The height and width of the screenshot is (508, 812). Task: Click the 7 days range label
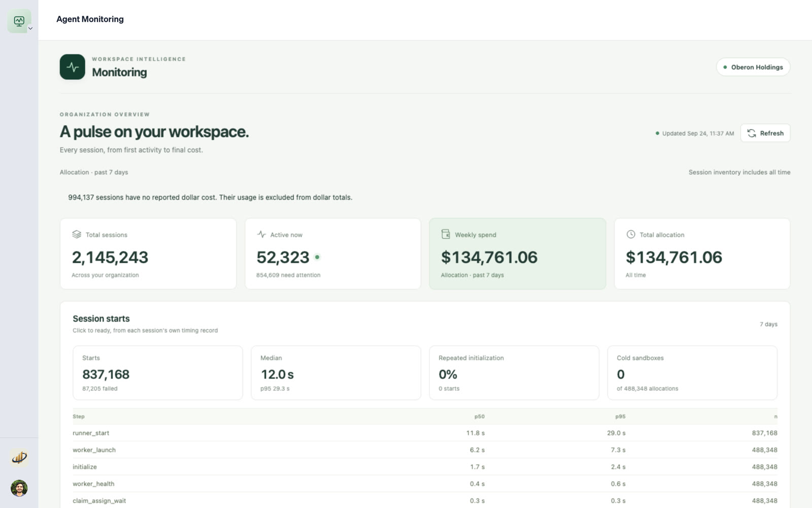pos(768,324)
